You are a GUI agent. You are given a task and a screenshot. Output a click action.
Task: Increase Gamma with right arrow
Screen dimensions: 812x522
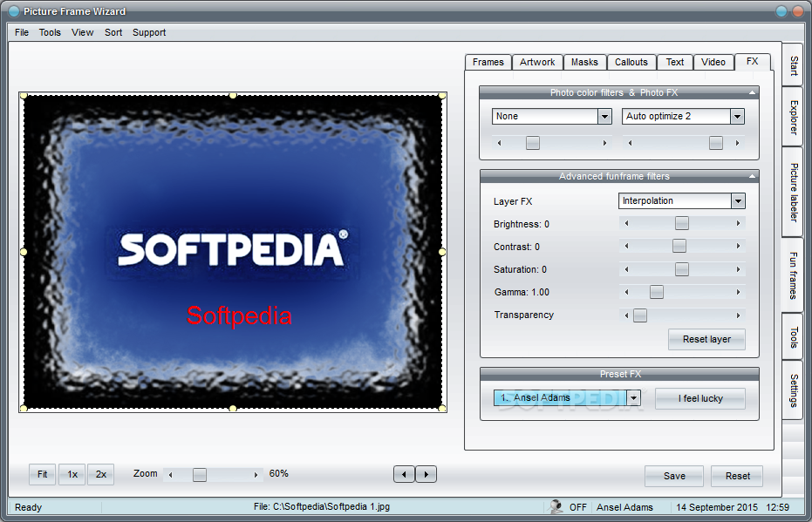click(x=738, y=292)
